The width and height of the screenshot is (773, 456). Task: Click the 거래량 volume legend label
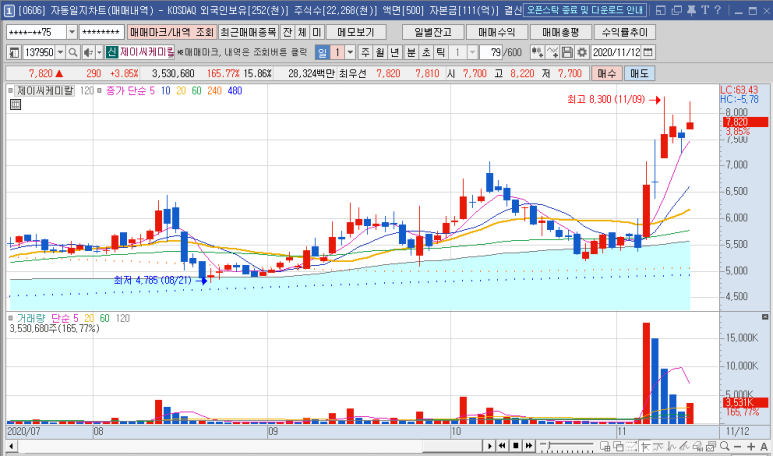click(31, 318)
